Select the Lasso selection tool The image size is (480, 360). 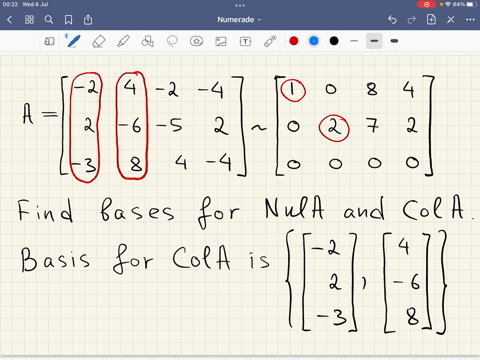(172, 41)
